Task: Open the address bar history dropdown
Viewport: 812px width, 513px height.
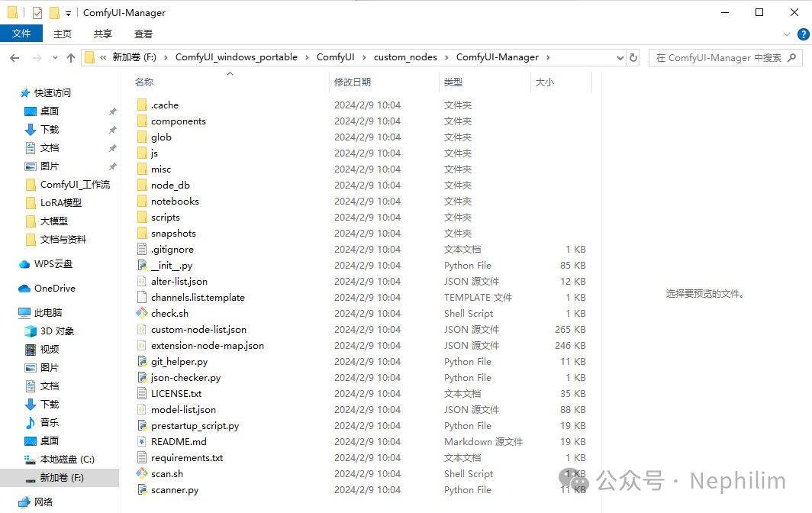Action: [x=620, y=57]
